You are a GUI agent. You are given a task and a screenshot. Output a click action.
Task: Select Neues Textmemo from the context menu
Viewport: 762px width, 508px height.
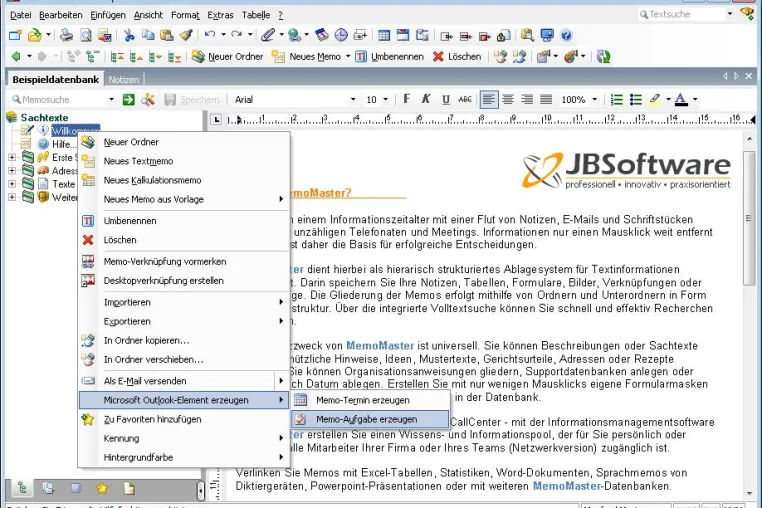[x=184, y=161]
